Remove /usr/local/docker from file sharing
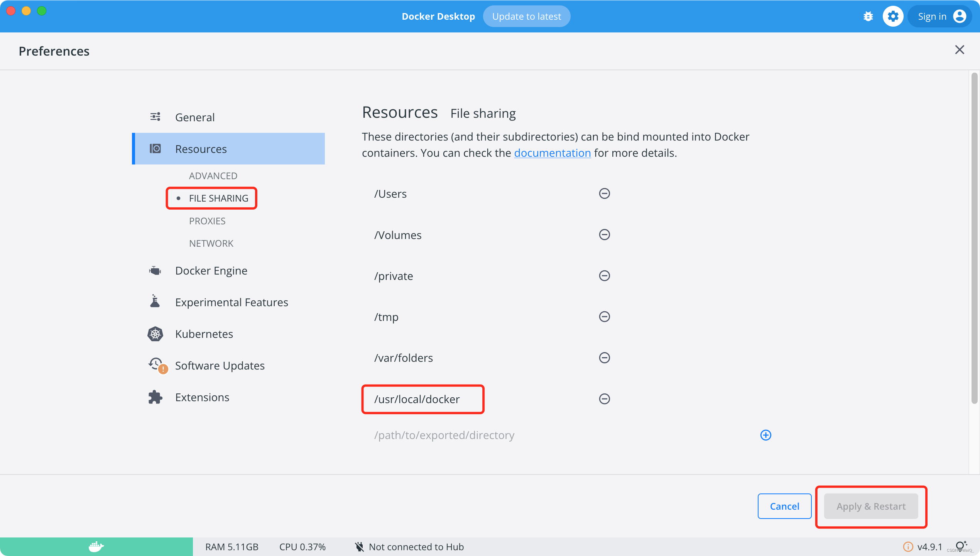This screenshot has width=980, height=556. click(604, 399)
